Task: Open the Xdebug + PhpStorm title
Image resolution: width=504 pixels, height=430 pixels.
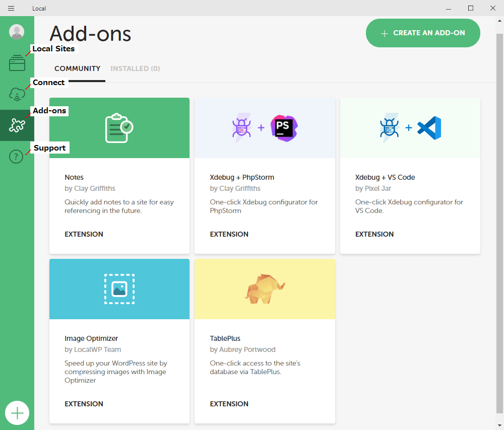Action: click(x=242, y=177)
